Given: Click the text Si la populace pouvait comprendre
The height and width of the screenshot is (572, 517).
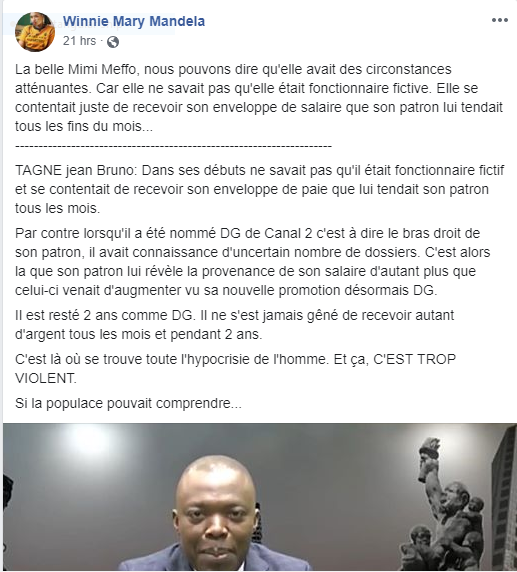Looking at the screenshot, I should coord(128,403).
